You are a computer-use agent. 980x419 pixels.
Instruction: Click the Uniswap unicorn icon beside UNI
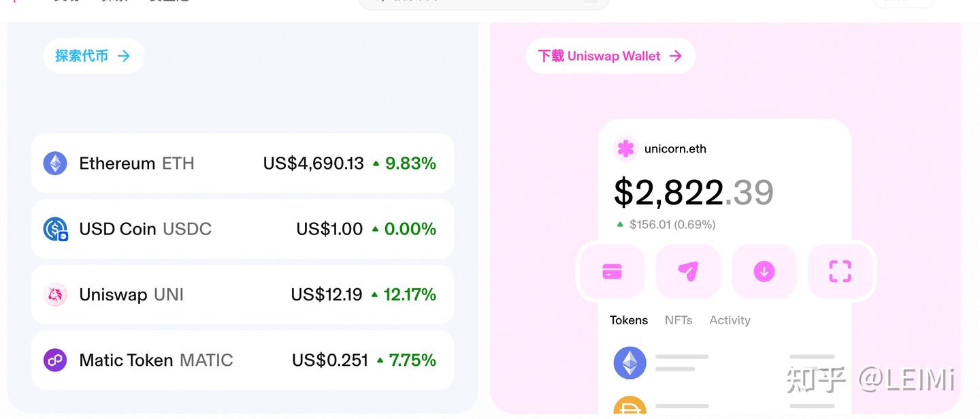tap(55, 294)
